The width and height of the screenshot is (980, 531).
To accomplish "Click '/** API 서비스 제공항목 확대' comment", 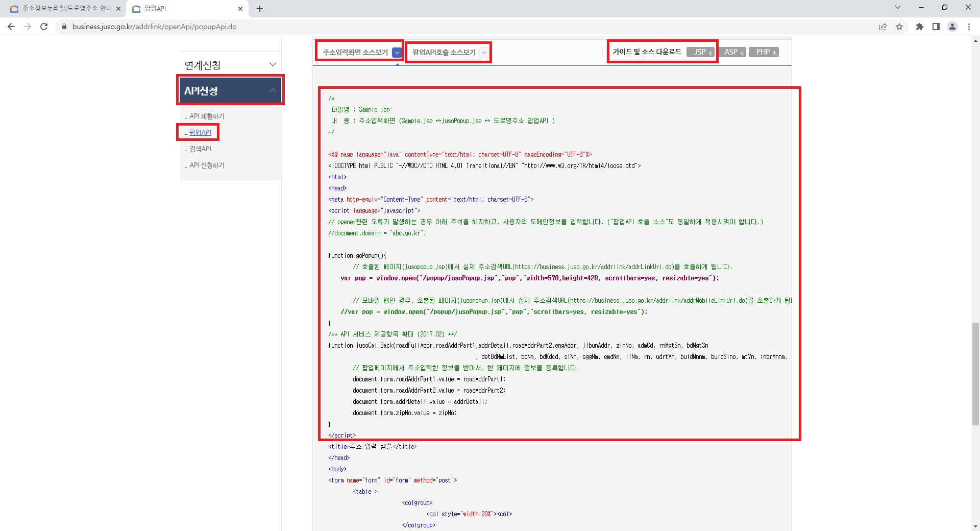I will (x=393, y=334).
